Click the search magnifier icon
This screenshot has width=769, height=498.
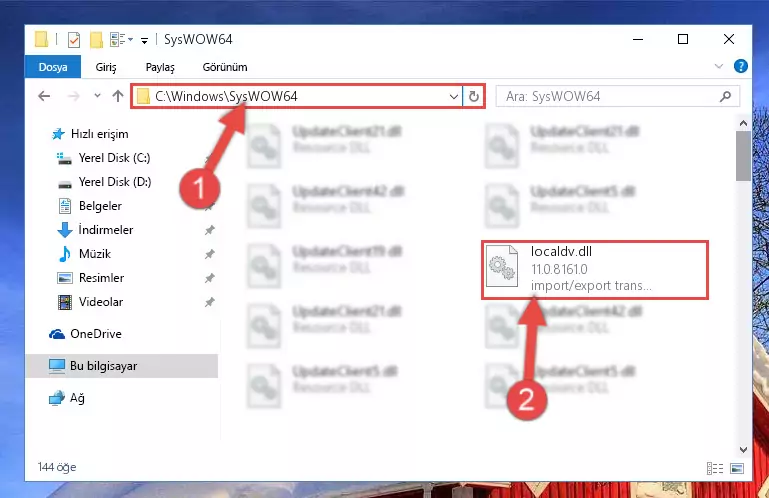tap(725, 97)
